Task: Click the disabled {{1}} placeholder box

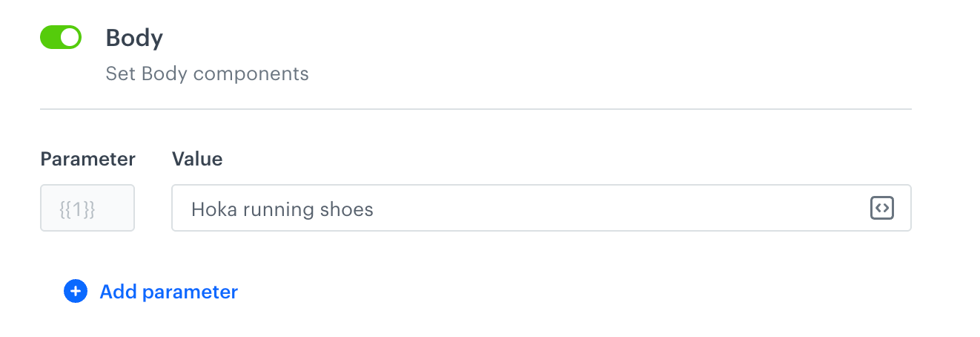Action: [x=87, y=209]
